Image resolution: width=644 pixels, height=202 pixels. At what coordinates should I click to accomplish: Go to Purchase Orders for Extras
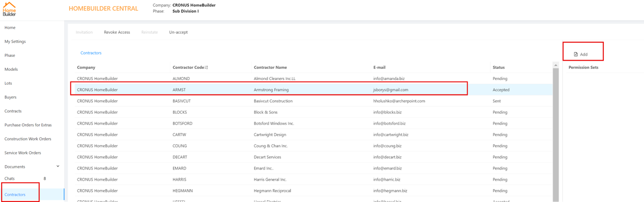pyautogui.click(x=28, y=125)
